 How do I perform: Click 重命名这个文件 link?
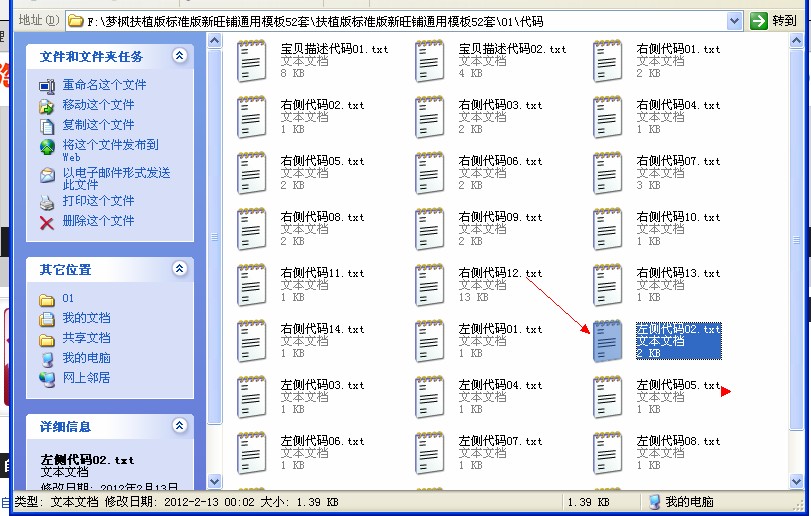click(104, 84)
